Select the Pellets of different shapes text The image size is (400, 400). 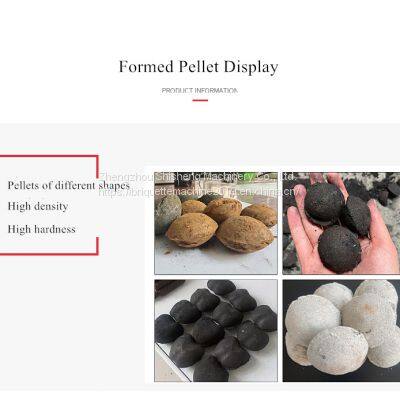[x=69, y=185]
